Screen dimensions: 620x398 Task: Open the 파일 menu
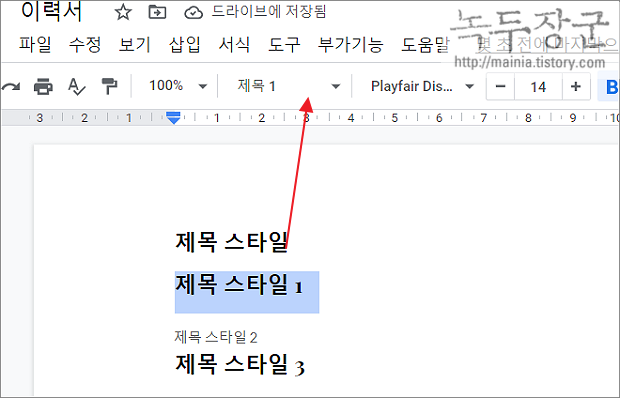click(x=35, y=44)
